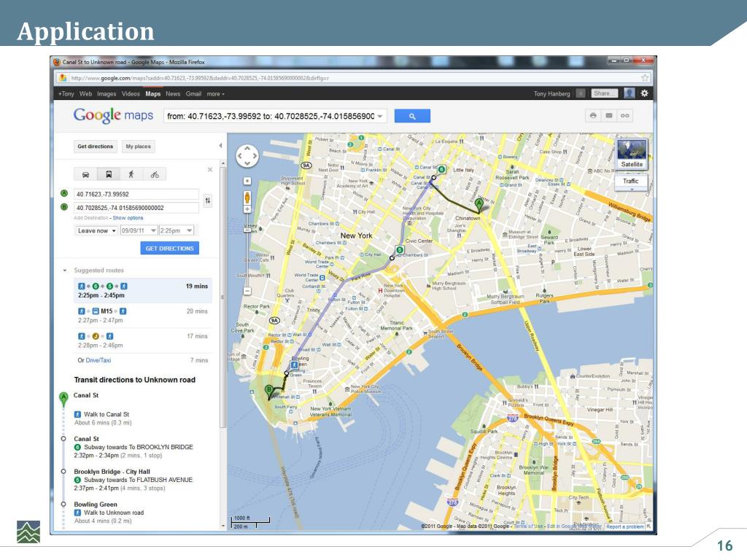Select the M15 bus 20 mins route
Viewport: 747px width, 560px height.
click(x=142, y=315)
